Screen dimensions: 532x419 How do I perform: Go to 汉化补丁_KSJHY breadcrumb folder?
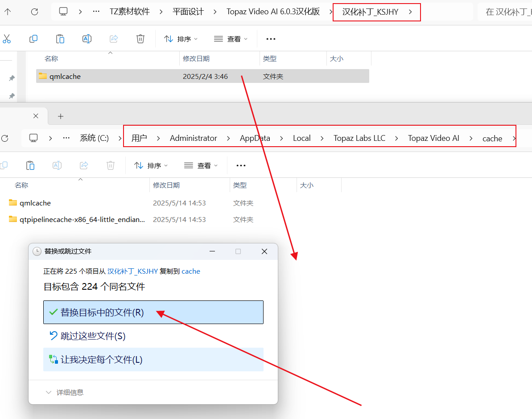pos(370,12)
